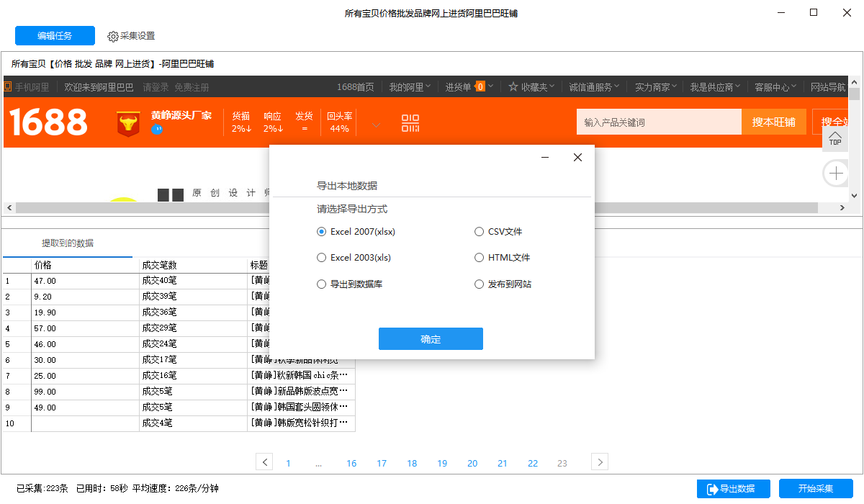This screenshot has height=504, width=864.
Task: Go to previous page arrow in pagination
Action: tap(264, 462)
